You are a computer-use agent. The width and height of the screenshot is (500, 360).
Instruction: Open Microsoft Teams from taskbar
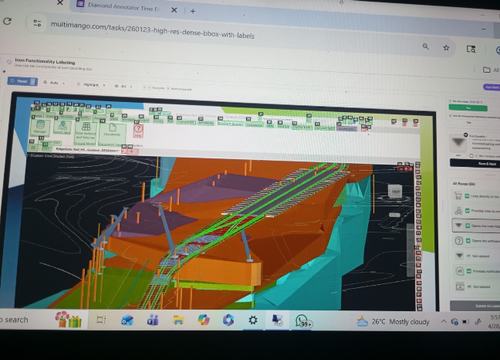tap(153, 320)
